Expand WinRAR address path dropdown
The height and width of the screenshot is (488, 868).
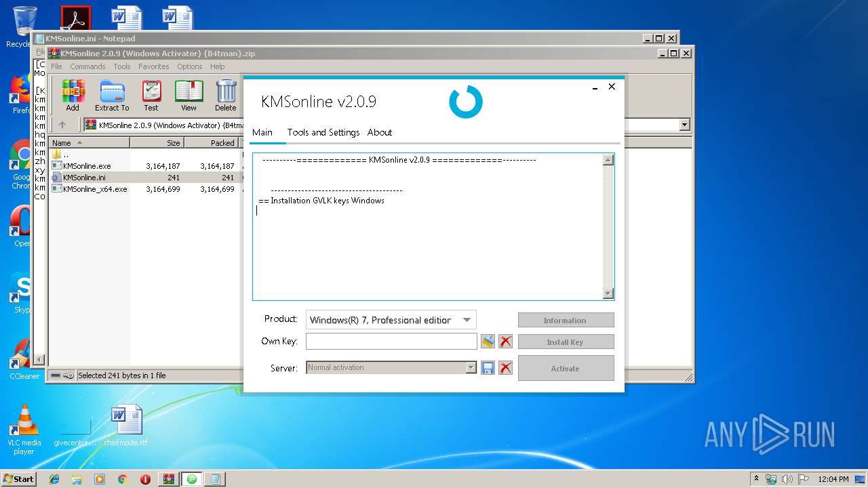(x=684, y=125)
